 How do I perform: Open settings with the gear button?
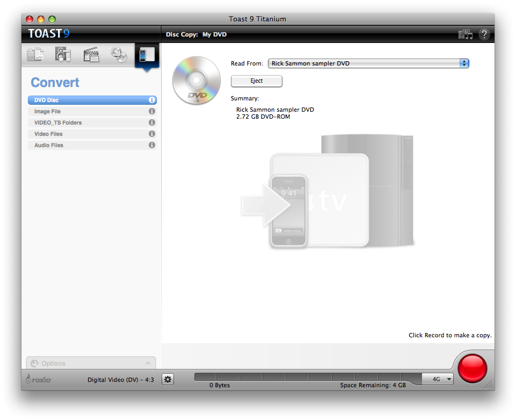click(x=168, y=380)
